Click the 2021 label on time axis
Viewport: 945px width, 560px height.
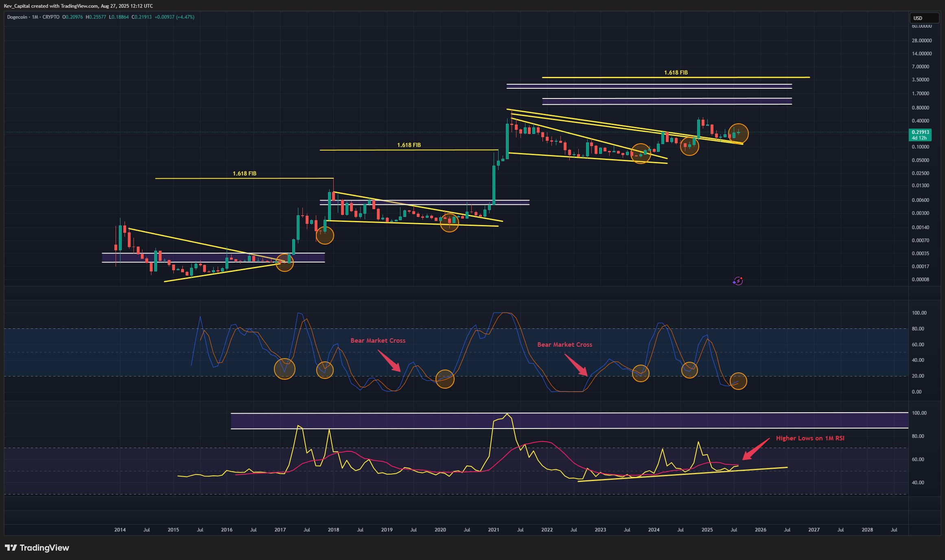coord(493,529)
